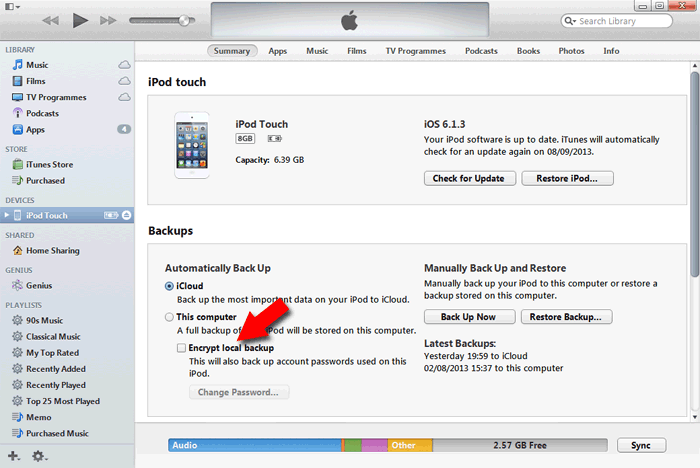Click the Sync button
The height and width of the screenshot is (468, 700).
tap(641, 445)
